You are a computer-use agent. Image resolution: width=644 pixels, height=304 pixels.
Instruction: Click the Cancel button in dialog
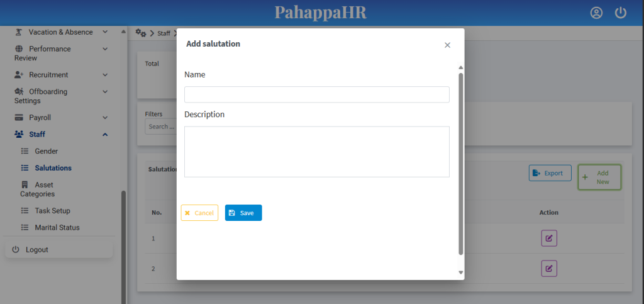pos(199,213)
